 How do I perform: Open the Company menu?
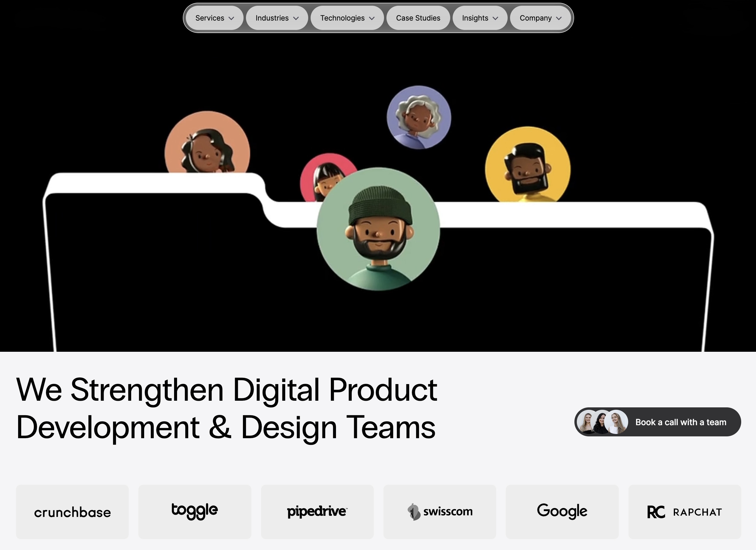(x=540, y=18)
